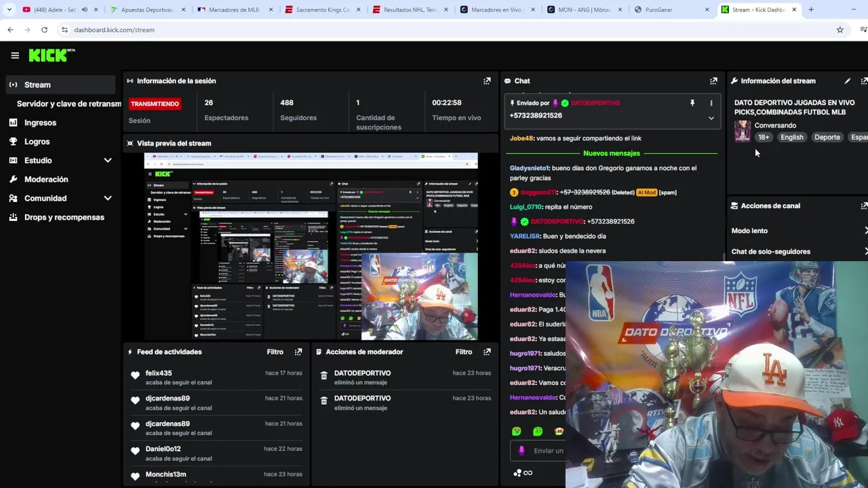Unpin the pinned chat message

tap(692, 103)
